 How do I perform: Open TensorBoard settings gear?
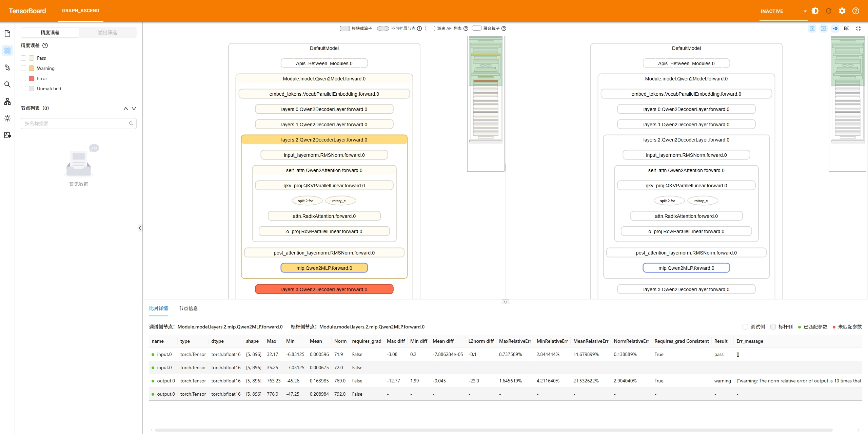click(842, 11)
